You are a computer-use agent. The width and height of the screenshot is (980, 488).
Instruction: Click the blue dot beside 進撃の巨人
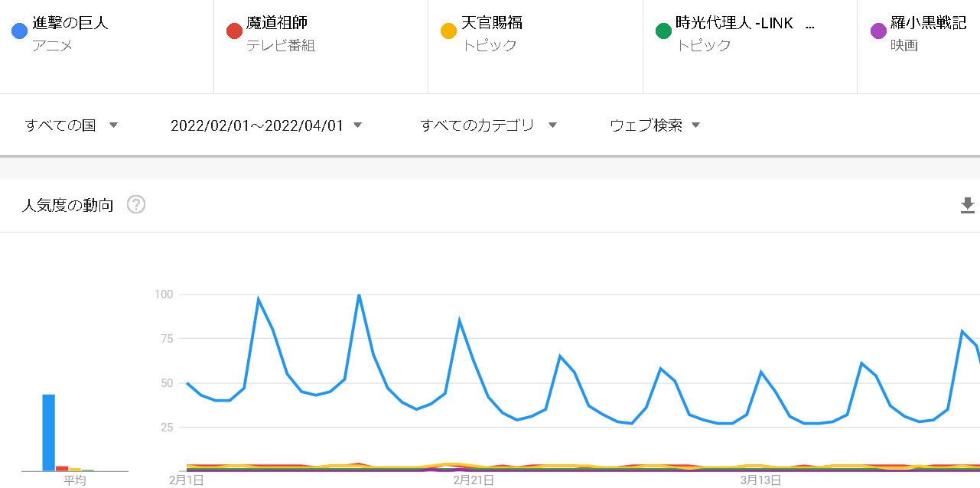coord(20,31)
